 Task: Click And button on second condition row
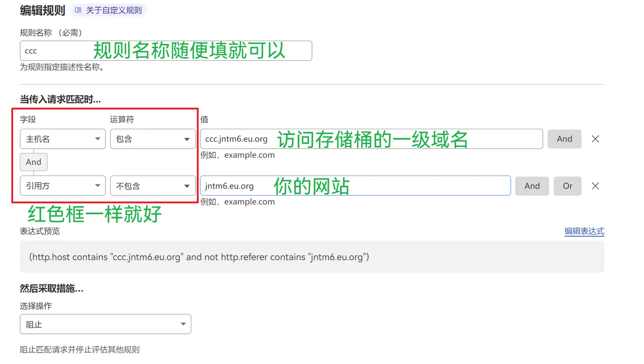click(x=532, y=186)
